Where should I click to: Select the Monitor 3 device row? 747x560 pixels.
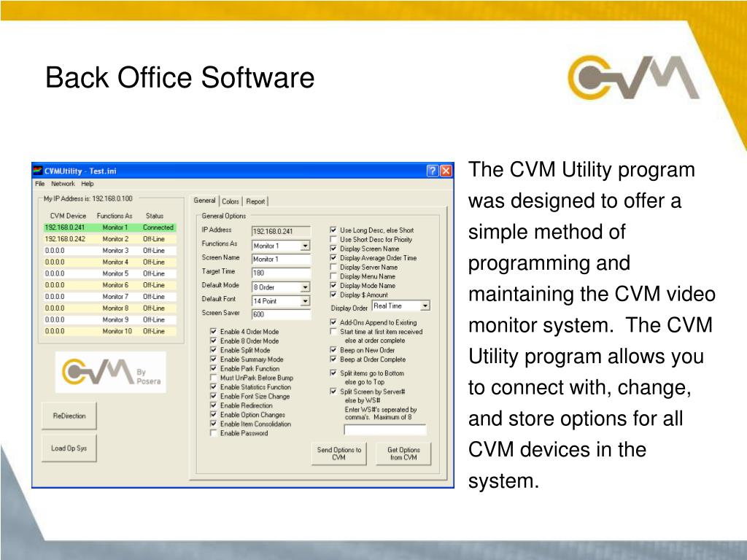coord(110,251)
